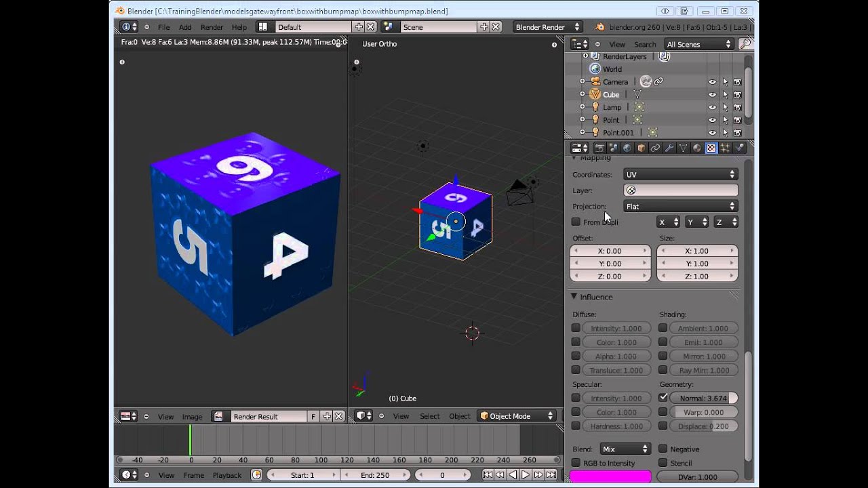This screenshot has width=868, height=488.
Task: Click the Search menu in the outliner
Action: coord(645,44)
